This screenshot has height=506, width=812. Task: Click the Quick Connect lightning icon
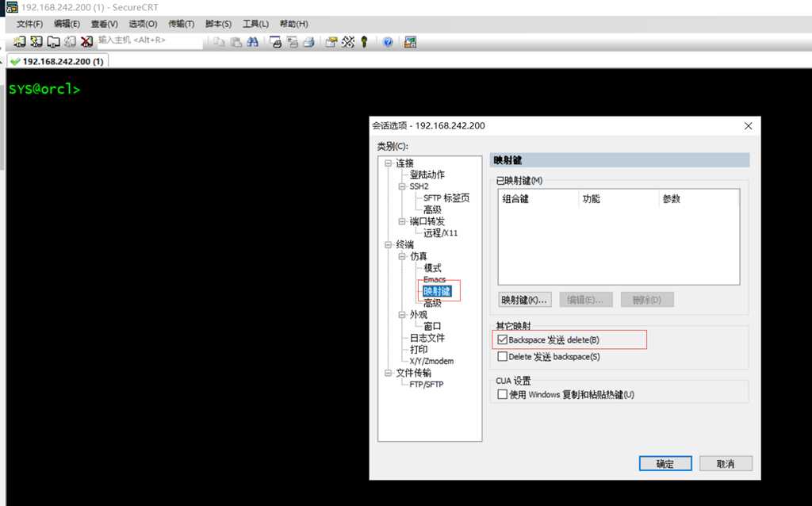point(36,41)
